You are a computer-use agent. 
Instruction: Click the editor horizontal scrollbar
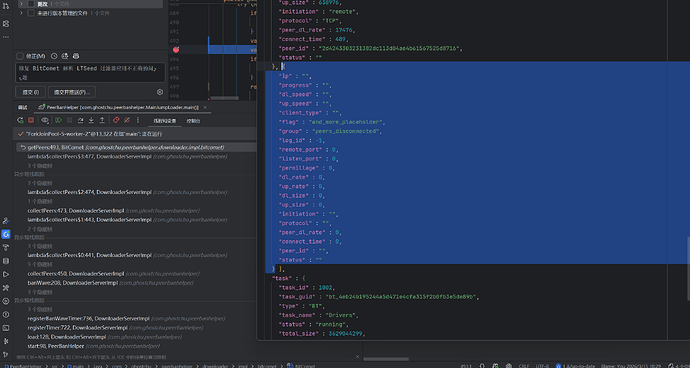tap(224, 98)
